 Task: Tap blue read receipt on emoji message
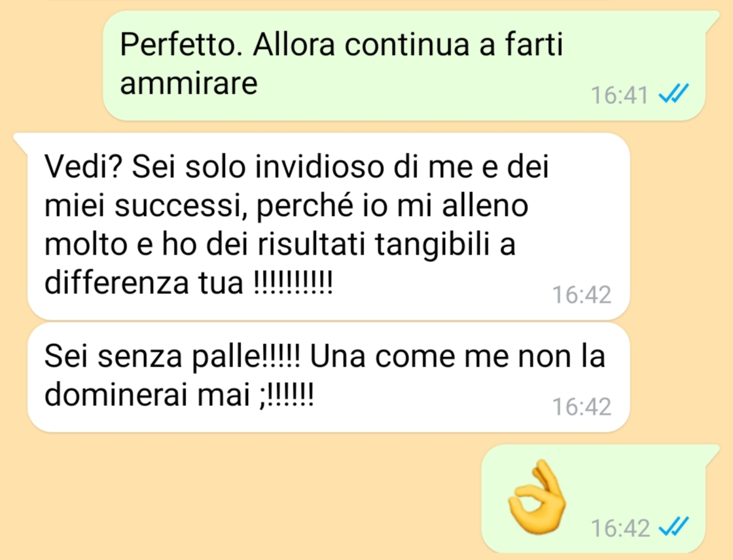[x=674, y=526]
